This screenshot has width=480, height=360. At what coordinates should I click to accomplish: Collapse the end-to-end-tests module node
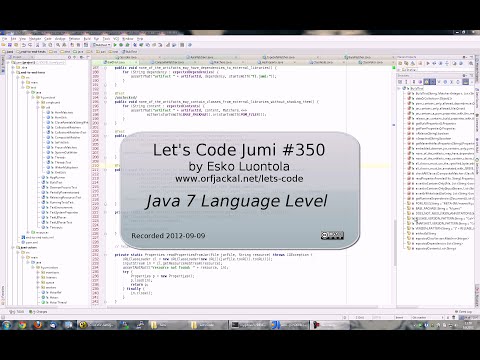point(13,72)
